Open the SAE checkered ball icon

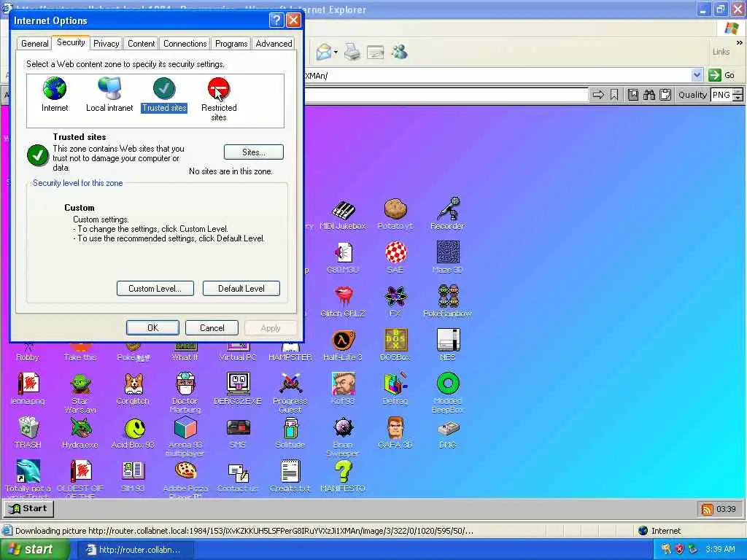click(395, 252)
